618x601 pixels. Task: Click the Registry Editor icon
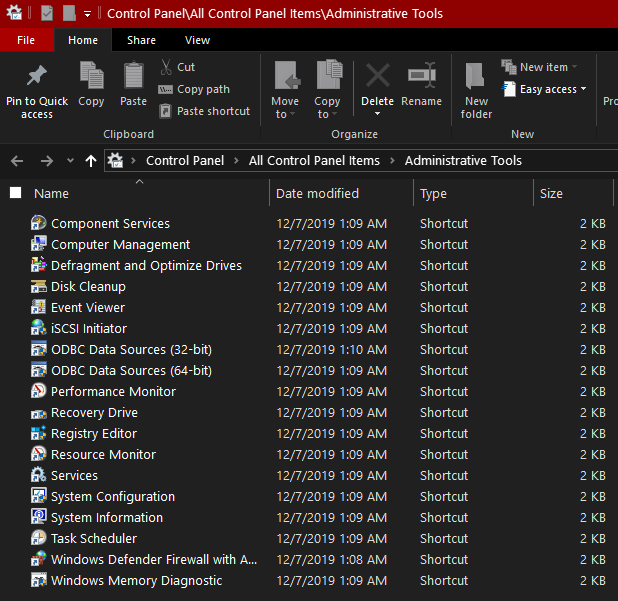click(x=39, y=433)
